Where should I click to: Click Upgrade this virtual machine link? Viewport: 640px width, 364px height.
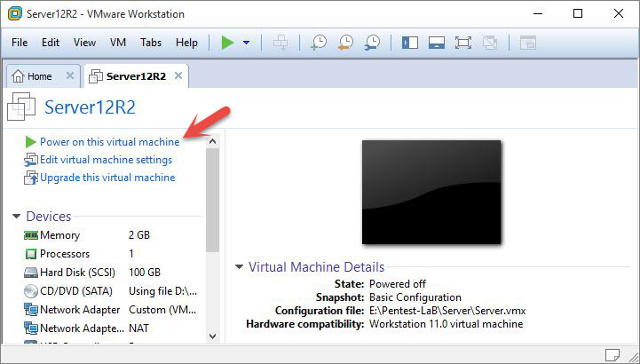coord(107,178)
